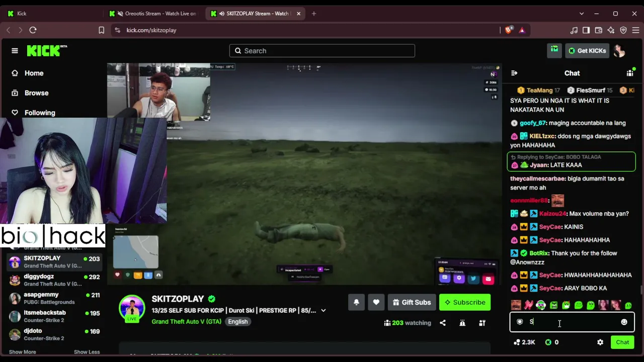Screen dimensions: 644x362
Task: Switch to the Kick tab
Action: (52, 14)
